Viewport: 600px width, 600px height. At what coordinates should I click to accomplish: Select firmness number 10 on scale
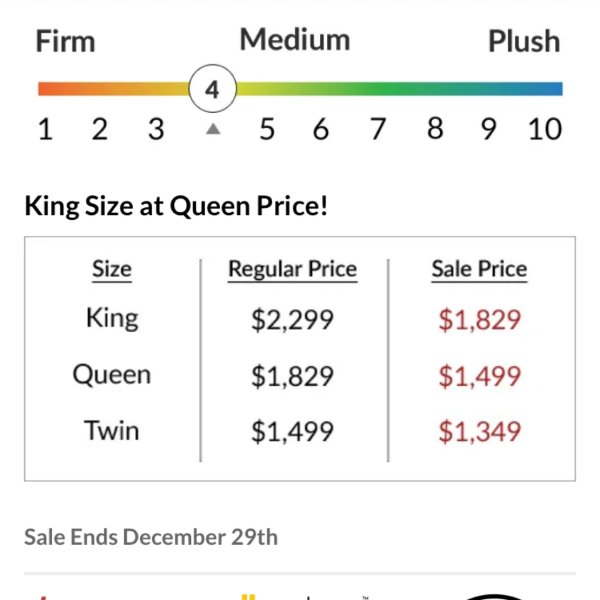[545, 129]
